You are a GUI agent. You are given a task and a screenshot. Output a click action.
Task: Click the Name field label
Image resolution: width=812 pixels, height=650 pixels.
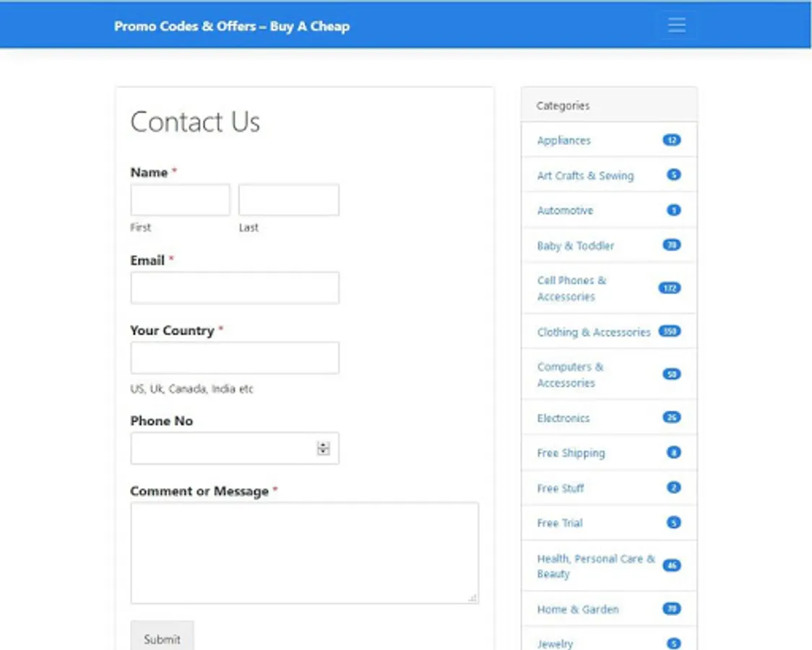point(149,173)
